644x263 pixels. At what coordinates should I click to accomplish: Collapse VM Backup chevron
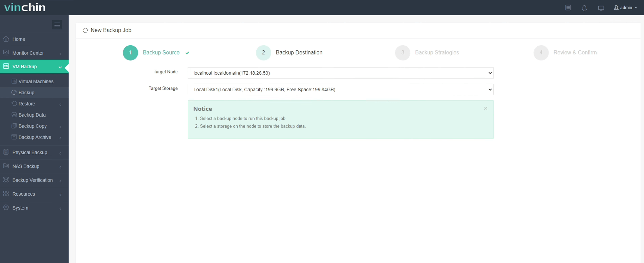(x=60, y=67)
